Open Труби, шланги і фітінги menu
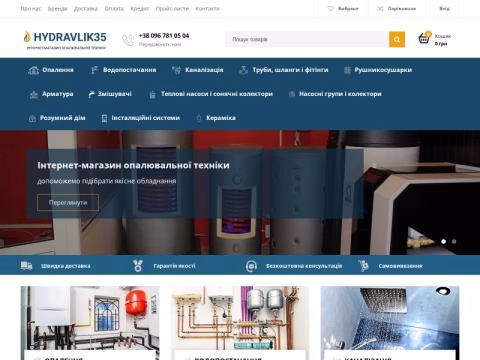This screenshot has width=480, height=360. click(x=290, y=70)
